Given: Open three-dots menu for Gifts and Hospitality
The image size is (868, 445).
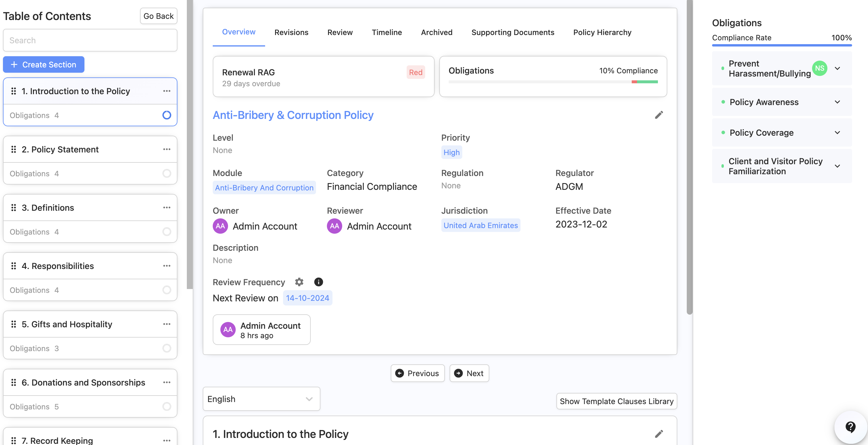Looking at the screenshot, I should (x=167, y=324).
